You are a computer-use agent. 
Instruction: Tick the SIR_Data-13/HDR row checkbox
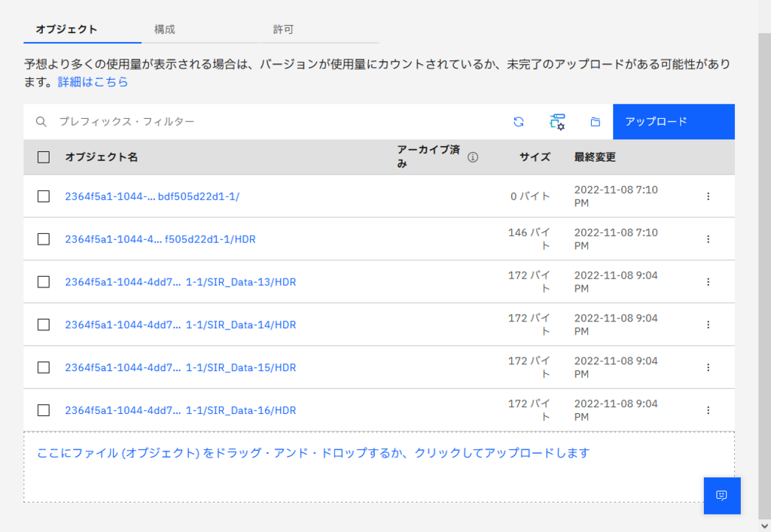pyautogui.click(x=44, y=282)
